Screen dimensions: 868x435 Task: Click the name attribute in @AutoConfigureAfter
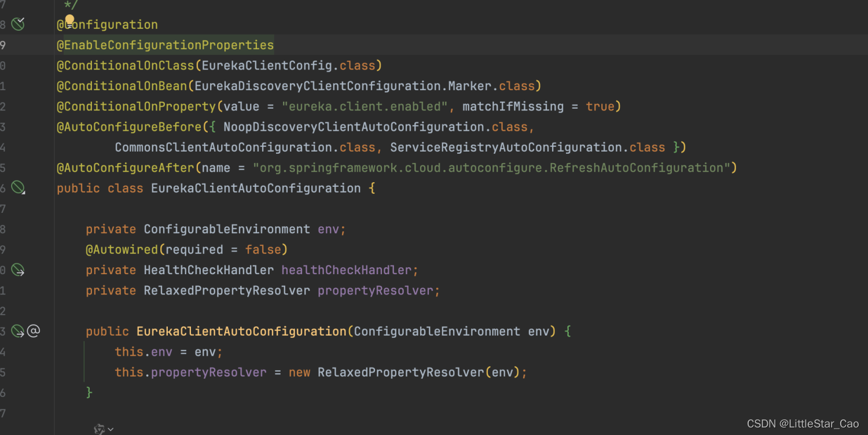(216, 168)
